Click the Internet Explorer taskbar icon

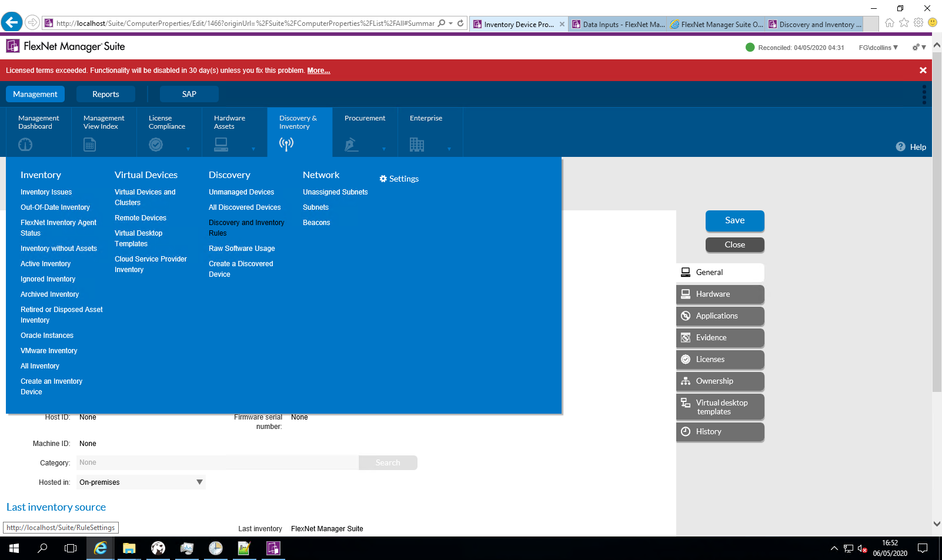pyautogui.click(x=101, y=548)
